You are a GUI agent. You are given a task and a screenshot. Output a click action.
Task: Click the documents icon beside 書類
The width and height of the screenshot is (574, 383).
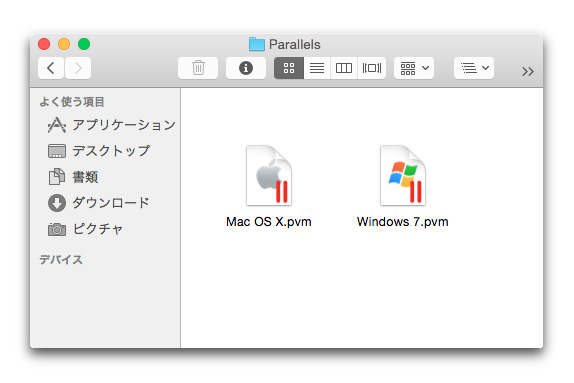point(57,176)
